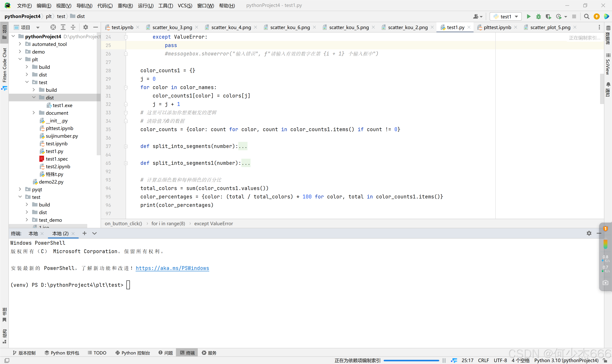Open the aka.ms/PSWindows link
Screen dimensions: 612x364
coord(172,268)
